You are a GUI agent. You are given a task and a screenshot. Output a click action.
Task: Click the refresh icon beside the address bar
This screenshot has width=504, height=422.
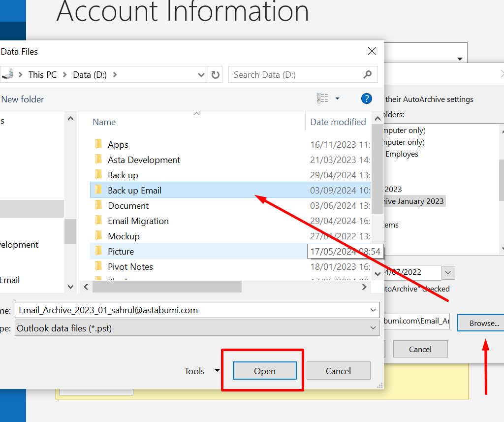pyautogui.click(x=215, y=75)
